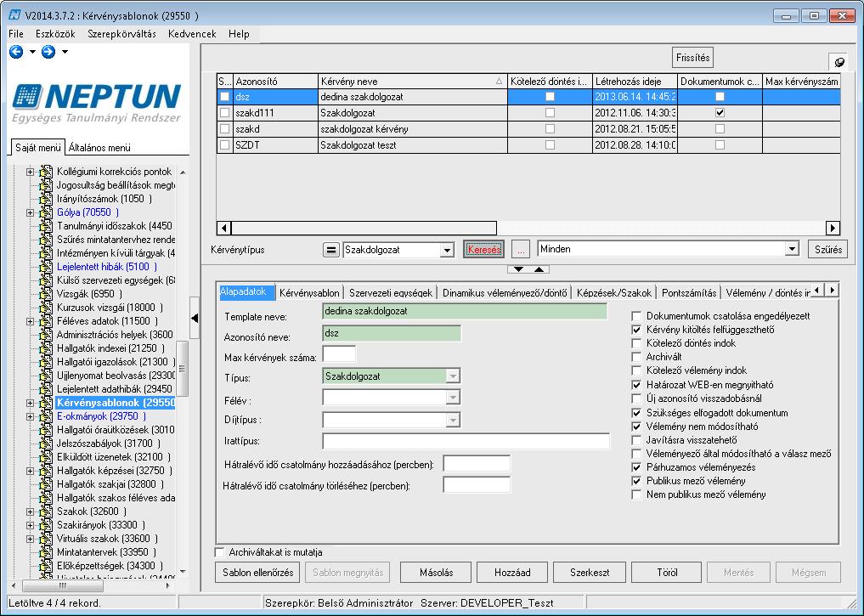The height and width of the screenshot is (616, 864).
Task: Tick the selection checkbox for row szakd111
Action: [224, 113]
